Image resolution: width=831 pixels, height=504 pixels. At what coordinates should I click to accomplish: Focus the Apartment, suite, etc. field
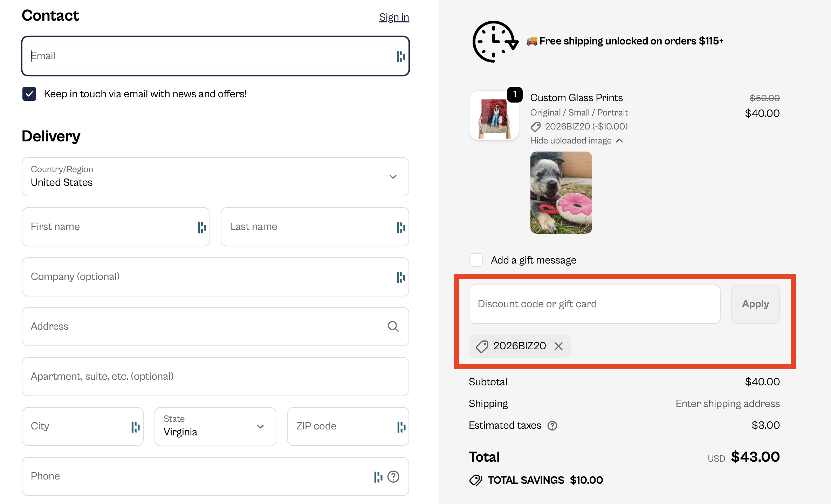point(215,377)
